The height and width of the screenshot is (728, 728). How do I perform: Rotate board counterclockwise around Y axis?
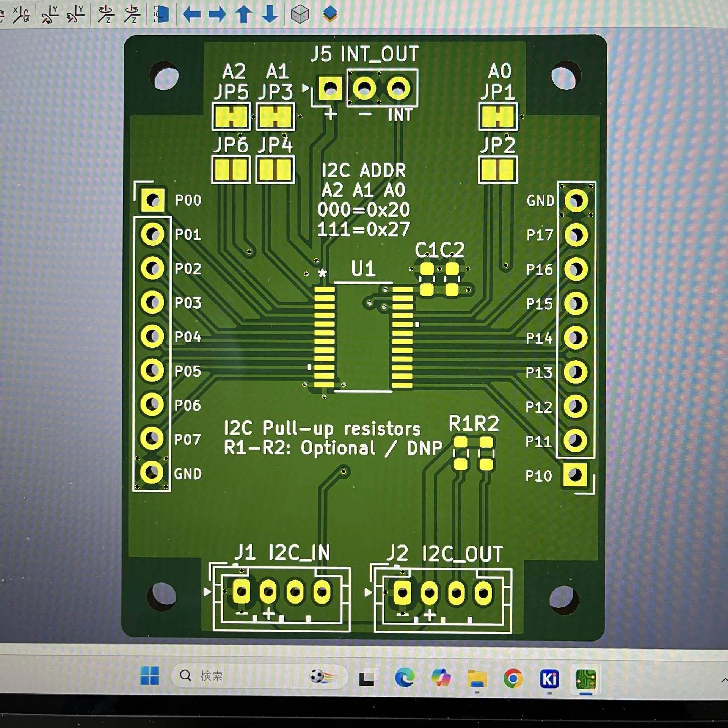[x=75, y=14]
